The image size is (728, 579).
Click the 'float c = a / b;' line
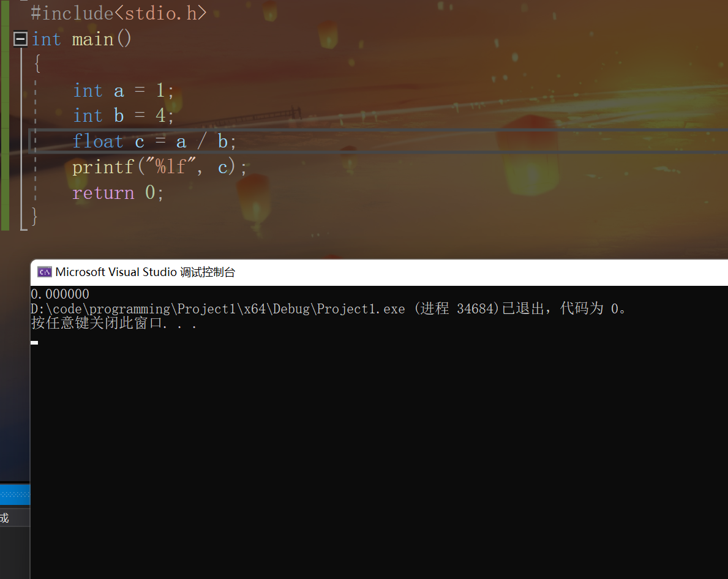tap(154, 141)
